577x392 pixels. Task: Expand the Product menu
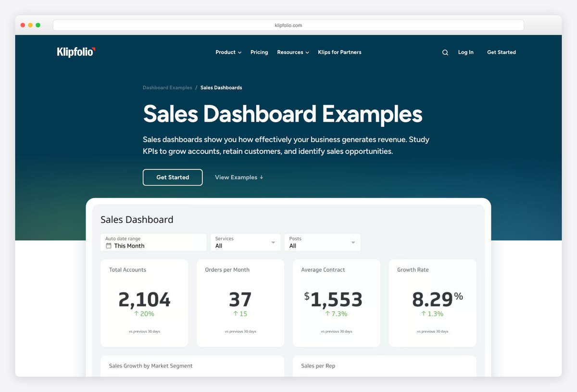point(228,52)
